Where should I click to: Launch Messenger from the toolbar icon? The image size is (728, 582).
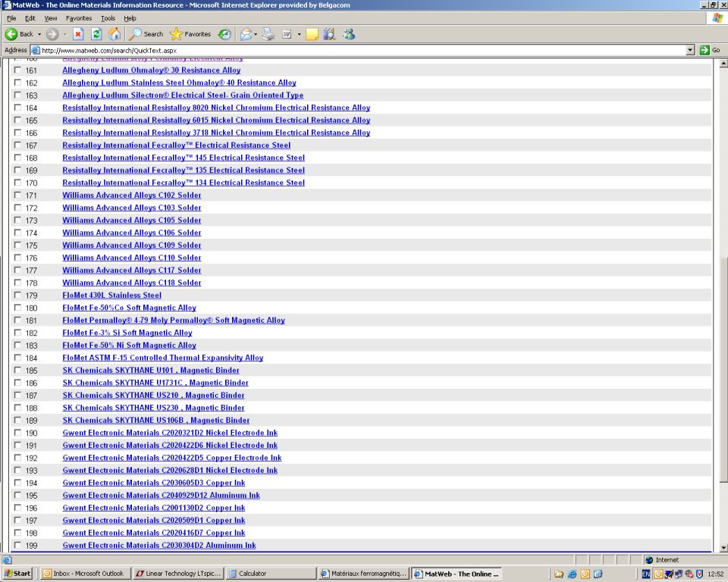pyautogui.click(x=349, y=34)
